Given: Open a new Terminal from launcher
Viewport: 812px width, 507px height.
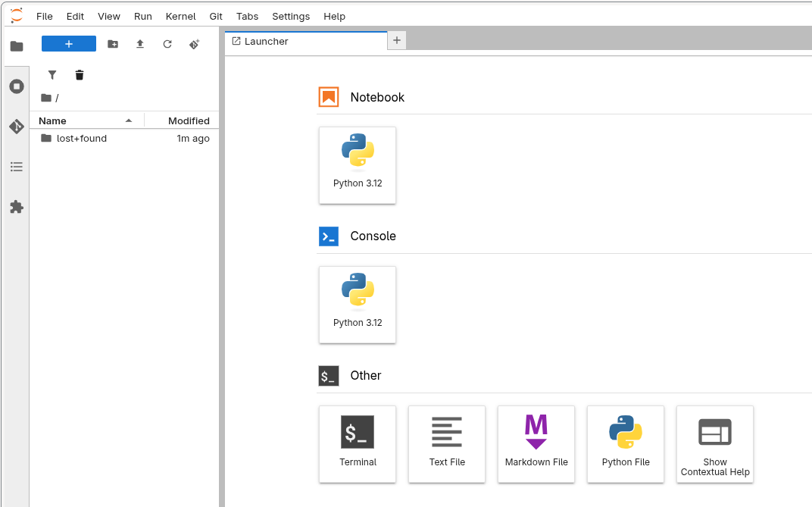Looking at the screenshot, I should coord(358,443).
